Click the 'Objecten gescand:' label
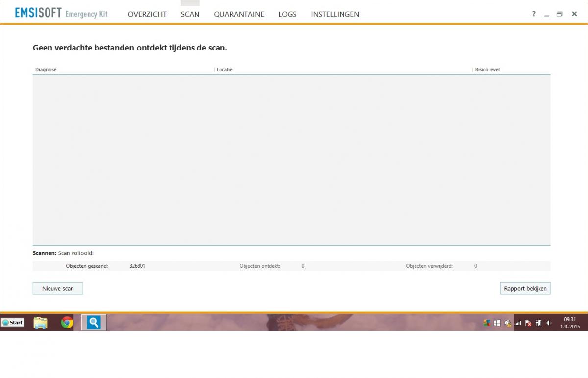The image size is (588, 378). (x=87, y=266)
